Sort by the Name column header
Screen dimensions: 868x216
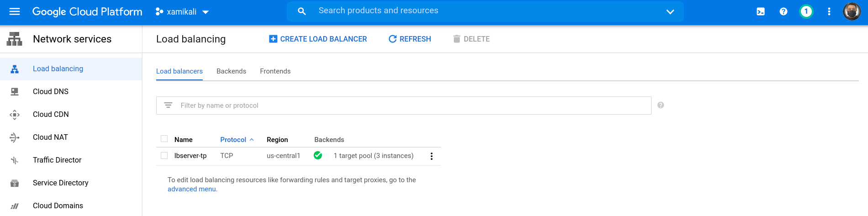pyautogui.click(x=184, y=140)
